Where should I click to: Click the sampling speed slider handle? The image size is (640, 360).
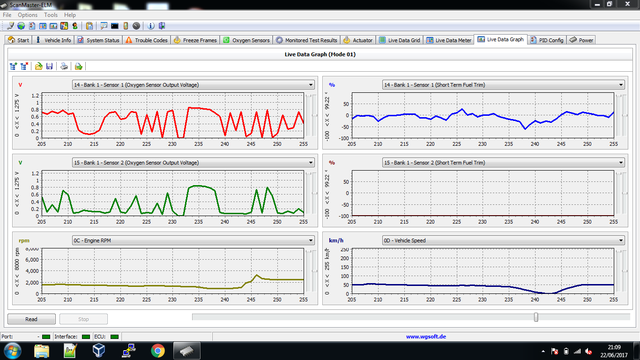pyautogui.click(x=536, y=317)
